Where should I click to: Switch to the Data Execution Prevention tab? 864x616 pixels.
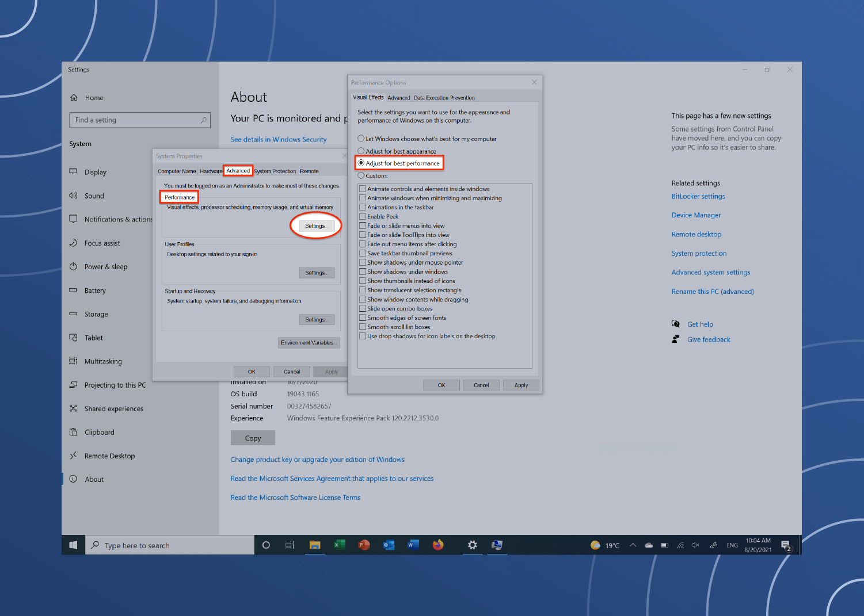point(444,97)
